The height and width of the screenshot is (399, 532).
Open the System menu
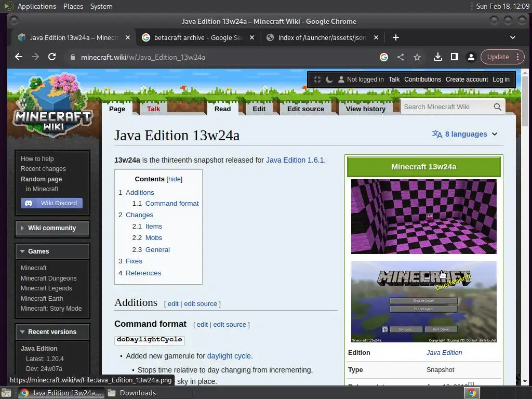(x=101, y=6)
